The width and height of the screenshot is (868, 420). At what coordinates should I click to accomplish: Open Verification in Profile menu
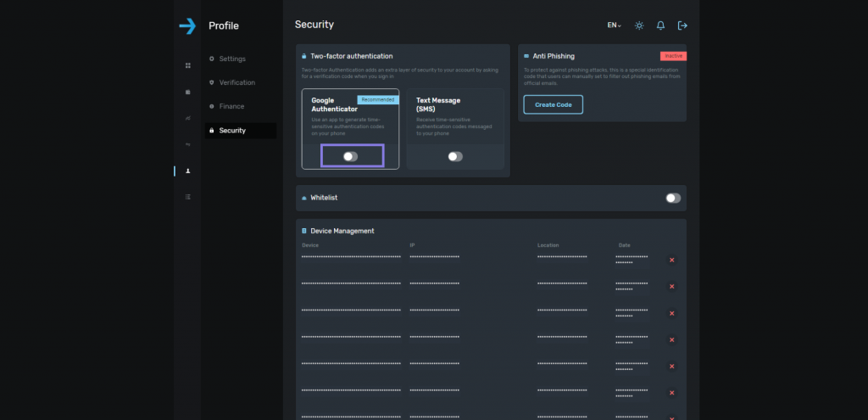point(237,82)
